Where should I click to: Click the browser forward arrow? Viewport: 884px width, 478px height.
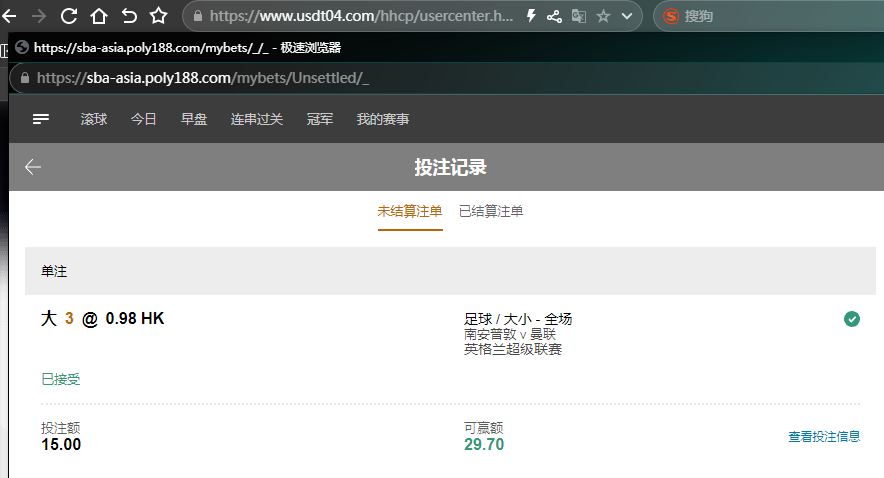pos(39,16)
